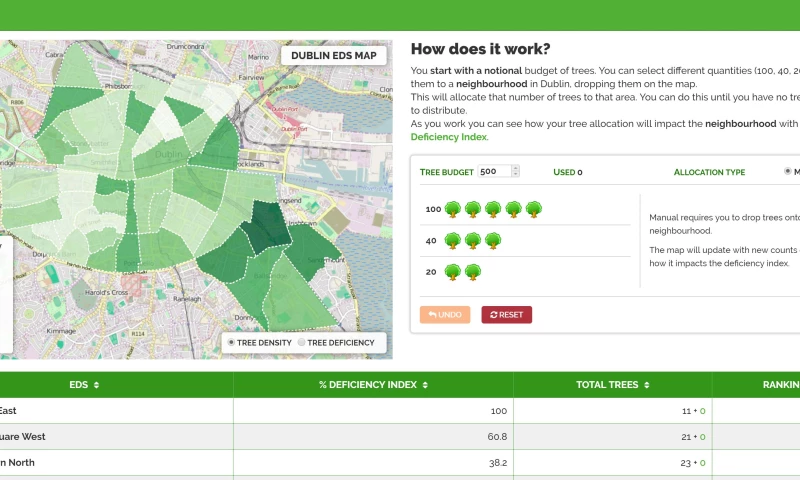Screen dimensions: 800x480
Task: Select the green neighbourhood labelled Dublin on map
Action: (x=168, y=155)
